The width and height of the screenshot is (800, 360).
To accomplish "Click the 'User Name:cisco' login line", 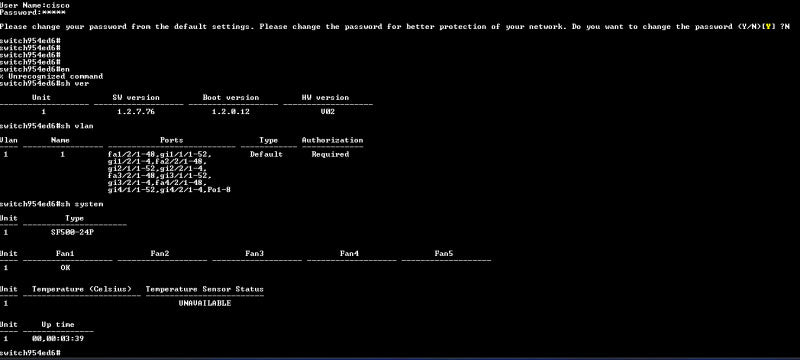I will point(35,5).
